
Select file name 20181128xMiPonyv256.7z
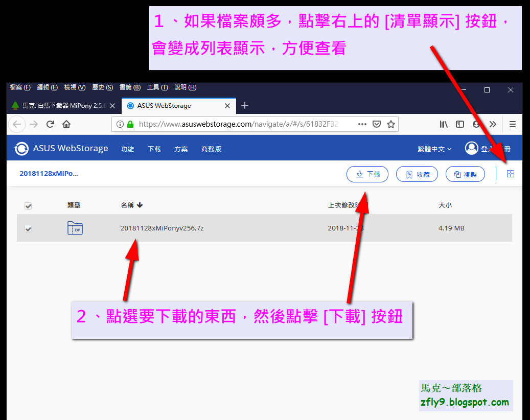coord(162,228)
